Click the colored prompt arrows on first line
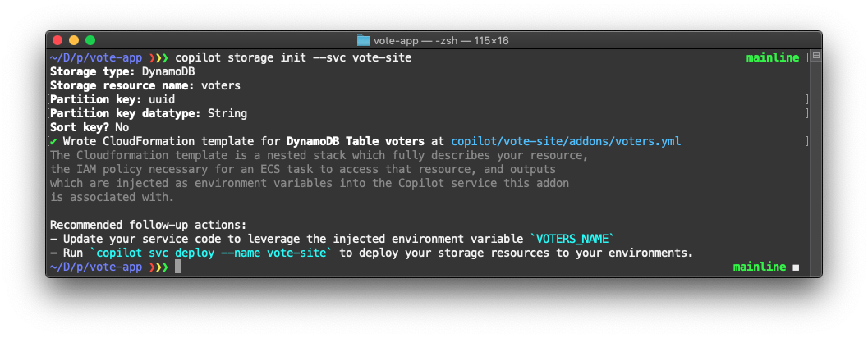This screenshot has height=338, width=868. tap(158, 58)
